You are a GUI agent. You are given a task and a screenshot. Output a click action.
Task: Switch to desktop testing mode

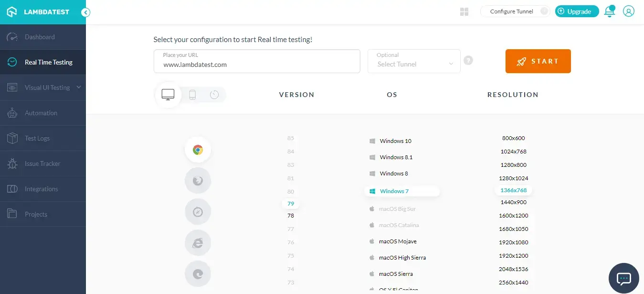click(x=168, y=94)
